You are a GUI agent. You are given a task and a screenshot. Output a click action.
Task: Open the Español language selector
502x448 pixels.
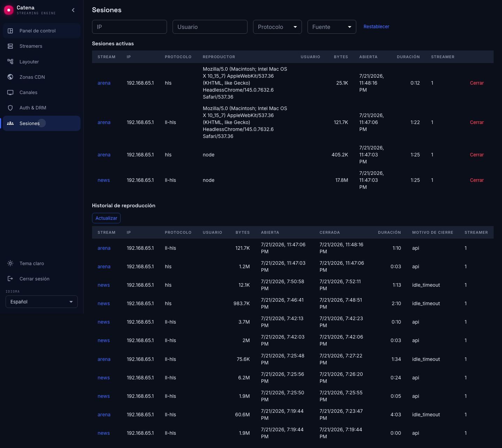(x=41, y=302)
